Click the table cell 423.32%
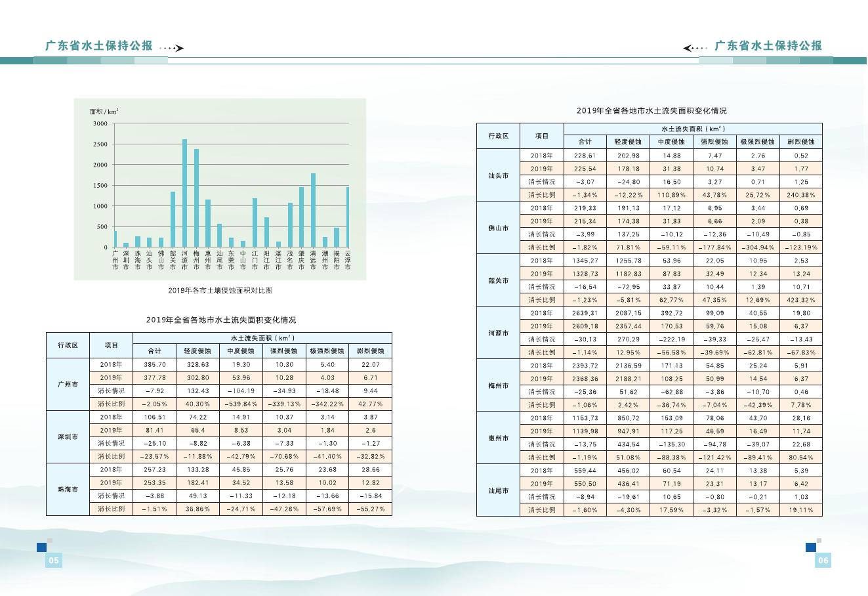The height and width of the screenshot is (596, 868). (801, 300)
